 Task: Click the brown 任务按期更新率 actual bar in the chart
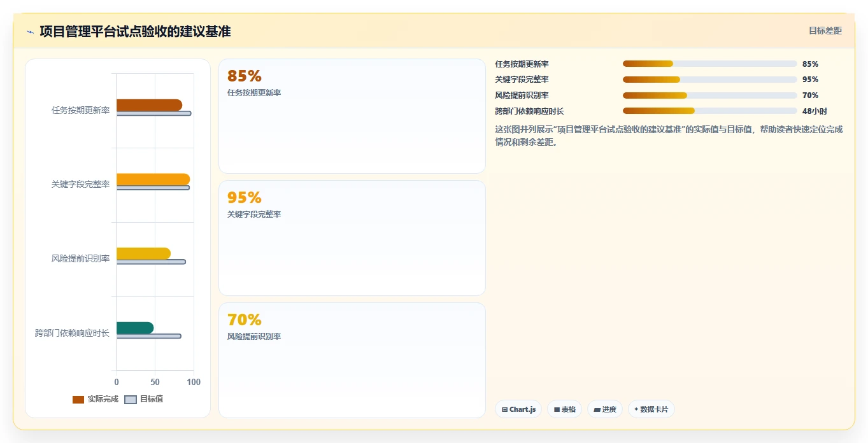point(149,105)
